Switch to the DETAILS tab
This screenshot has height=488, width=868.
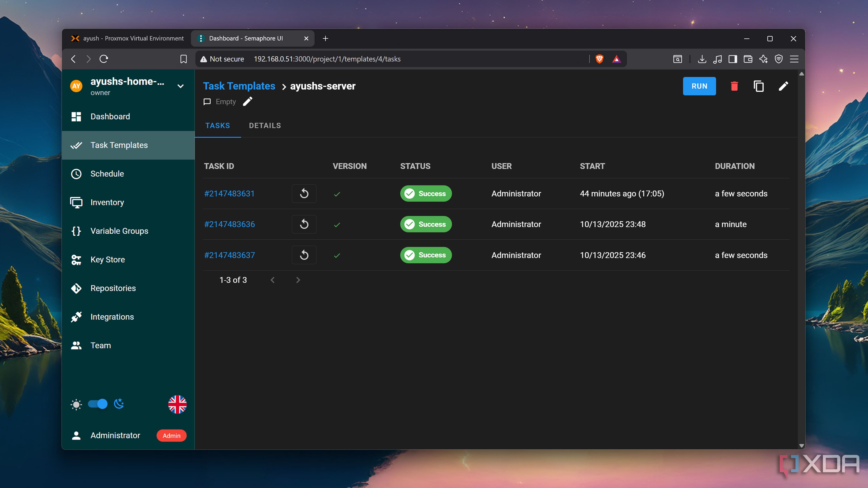click(265, 126)
